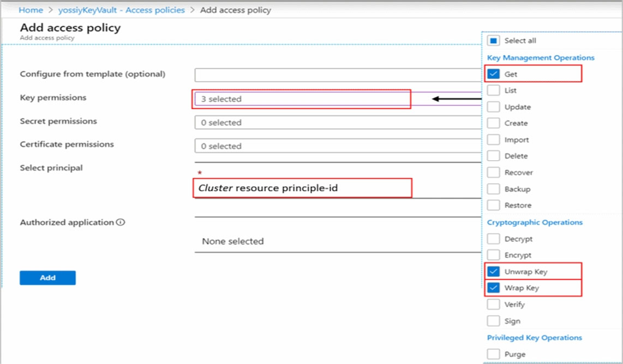Enable the Decrypt cryptographic operation
The image size is (623, 364).
pos(494,239)
